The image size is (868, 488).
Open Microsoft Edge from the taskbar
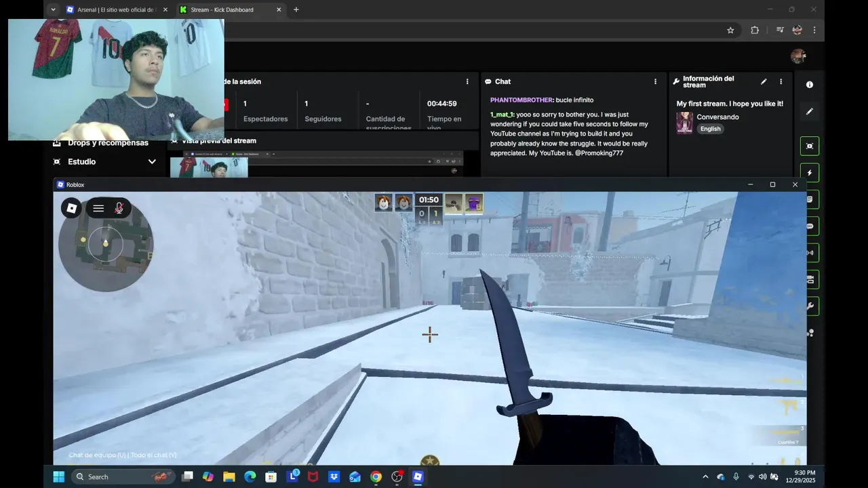(x=250, y=476)
